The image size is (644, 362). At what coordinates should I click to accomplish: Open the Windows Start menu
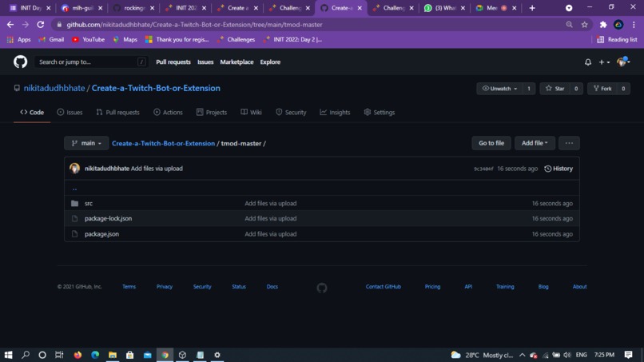8,355
